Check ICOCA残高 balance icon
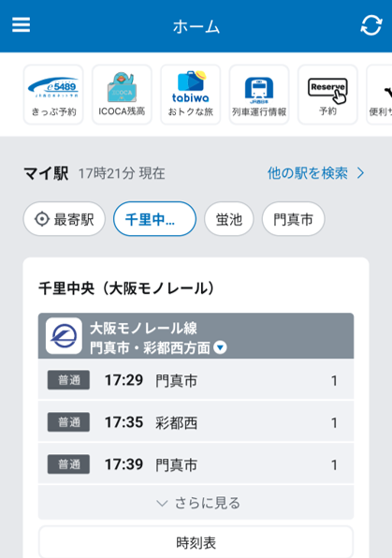The image size is (392, 558). click(122, 95)
